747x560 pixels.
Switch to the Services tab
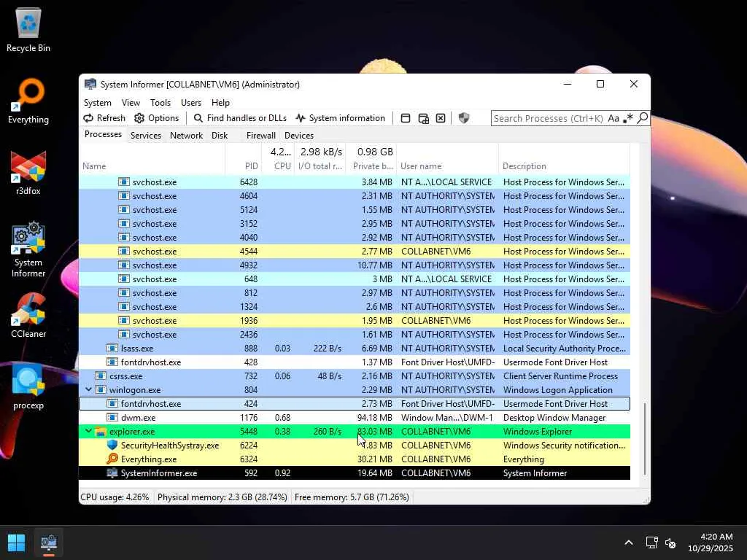[146, 135]
